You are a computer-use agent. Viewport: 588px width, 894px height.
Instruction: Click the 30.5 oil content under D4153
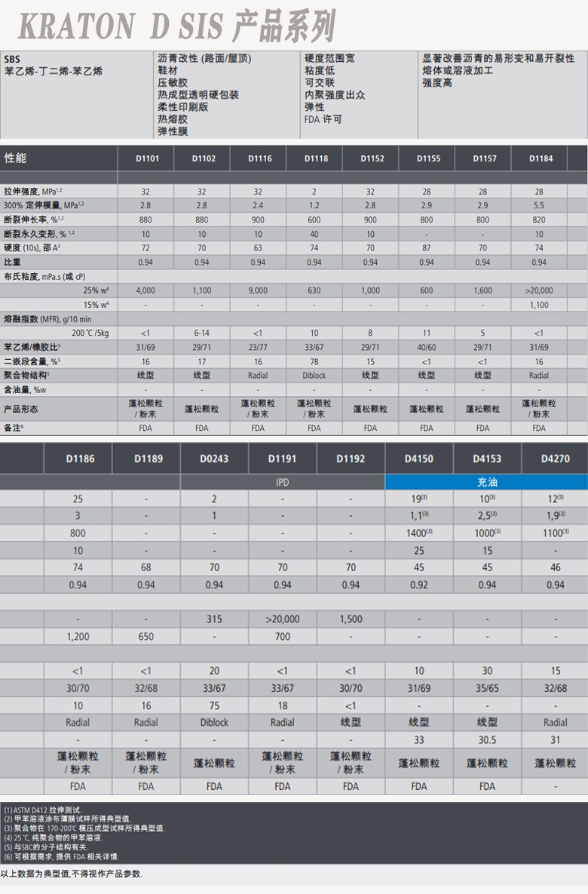pyautogui.click(x=487, y=739)
